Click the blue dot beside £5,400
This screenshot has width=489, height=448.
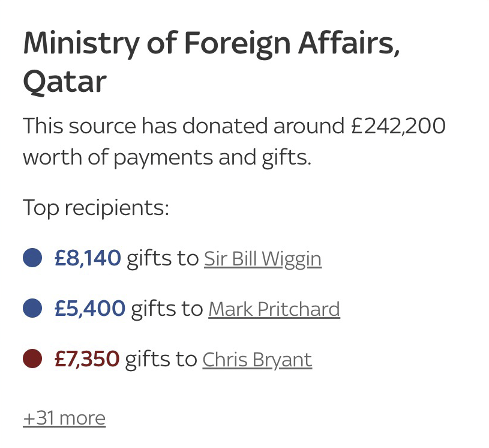(32, 308)
